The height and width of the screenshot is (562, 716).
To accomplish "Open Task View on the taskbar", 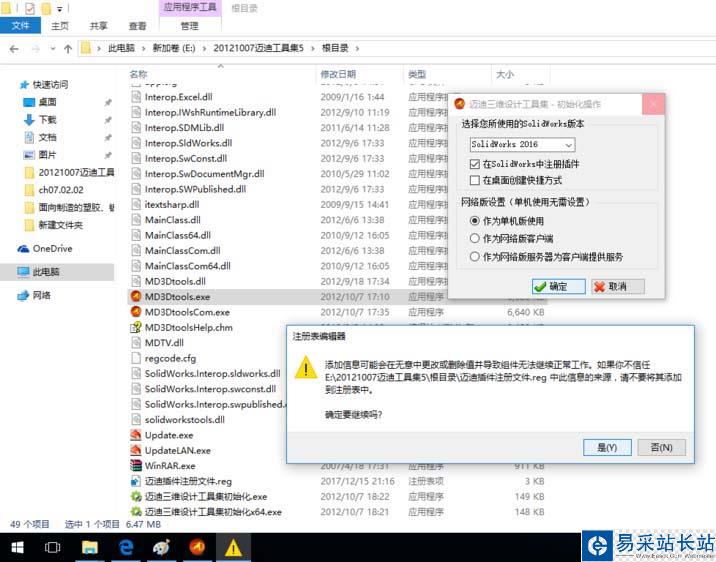I will [x=53, y=547].
